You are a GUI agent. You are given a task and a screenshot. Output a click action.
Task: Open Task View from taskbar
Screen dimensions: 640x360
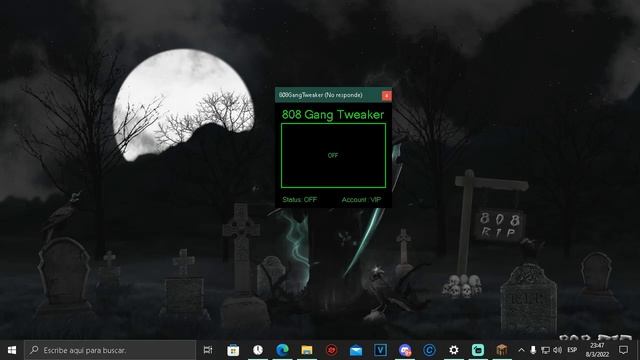(x=208, y=350)
